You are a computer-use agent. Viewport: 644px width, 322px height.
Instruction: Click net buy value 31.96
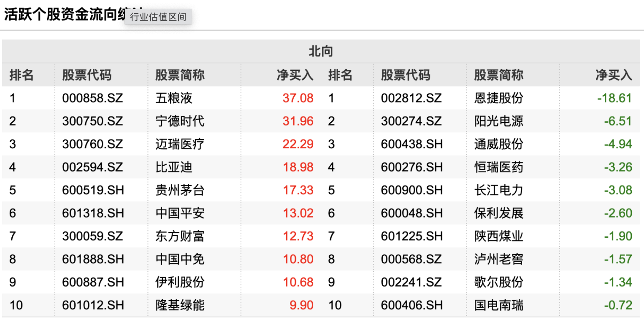pos(298,121)
